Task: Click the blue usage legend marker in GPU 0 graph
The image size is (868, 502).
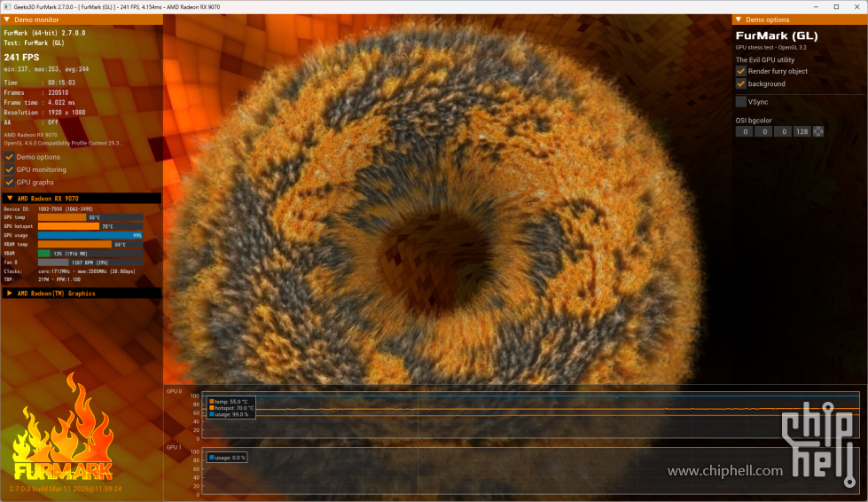Action: click(x=212, y=414)
